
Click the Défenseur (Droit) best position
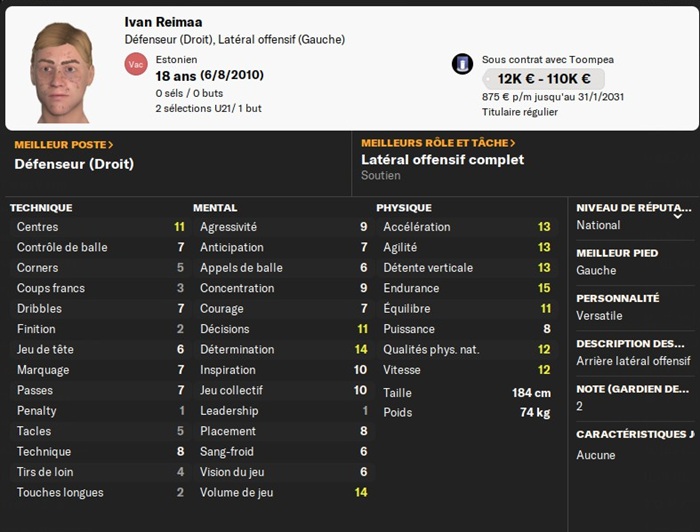(x=74, y=164)
